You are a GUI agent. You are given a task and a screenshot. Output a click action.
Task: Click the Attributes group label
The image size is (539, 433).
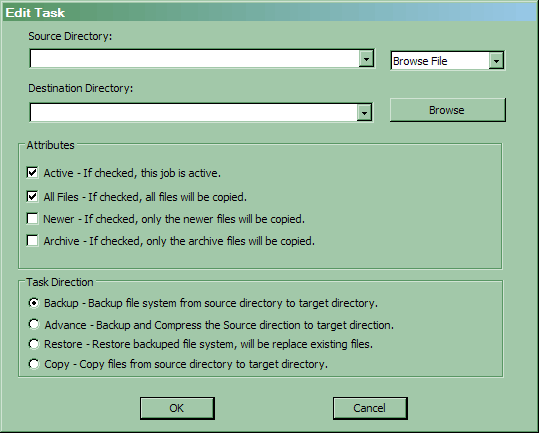tap(51, 145)
